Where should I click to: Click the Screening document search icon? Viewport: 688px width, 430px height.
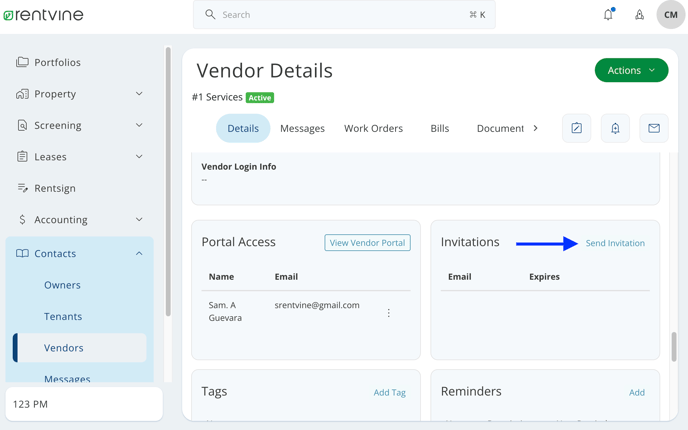tap(22, 125)
